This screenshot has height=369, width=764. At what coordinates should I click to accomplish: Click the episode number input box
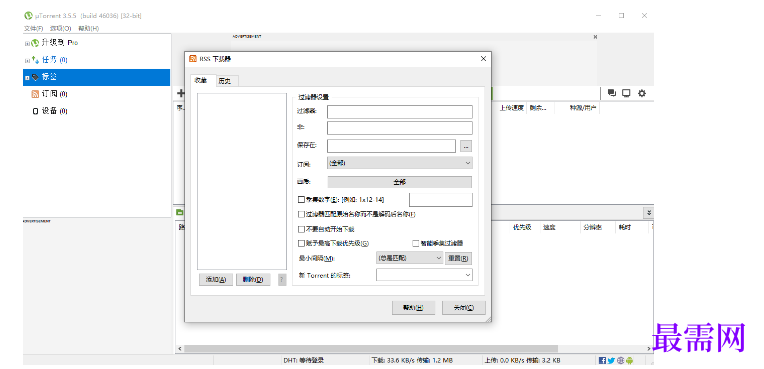440,199
